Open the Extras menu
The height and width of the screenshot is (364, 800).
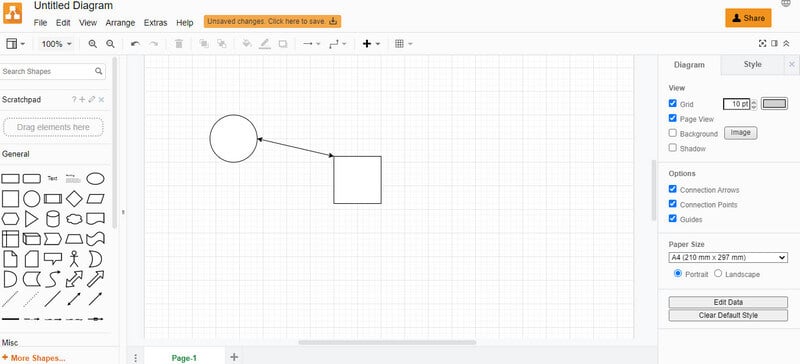[156, 23]
